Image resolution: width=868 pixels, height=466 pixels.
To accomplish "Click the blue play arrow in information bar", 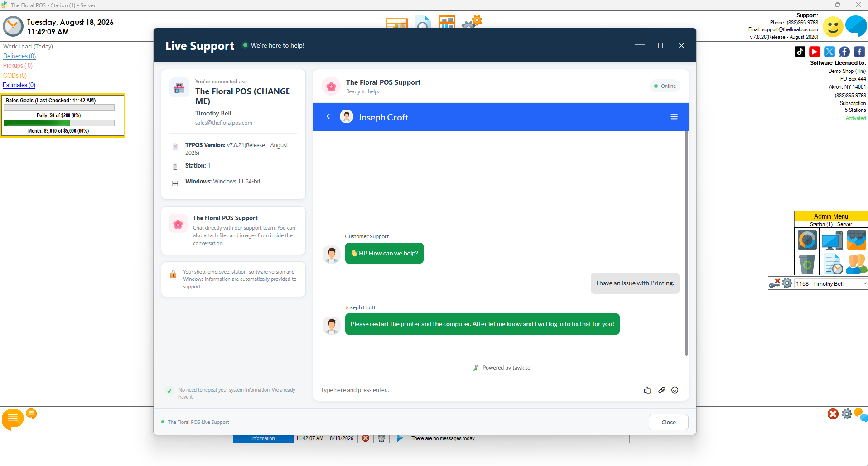I will click(400, 438).
